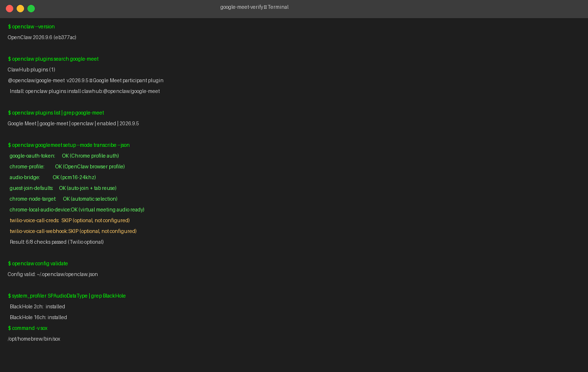Click the '$ system_profiler SPAudioDataType | grep BlackHole' command

pos(67,296)
